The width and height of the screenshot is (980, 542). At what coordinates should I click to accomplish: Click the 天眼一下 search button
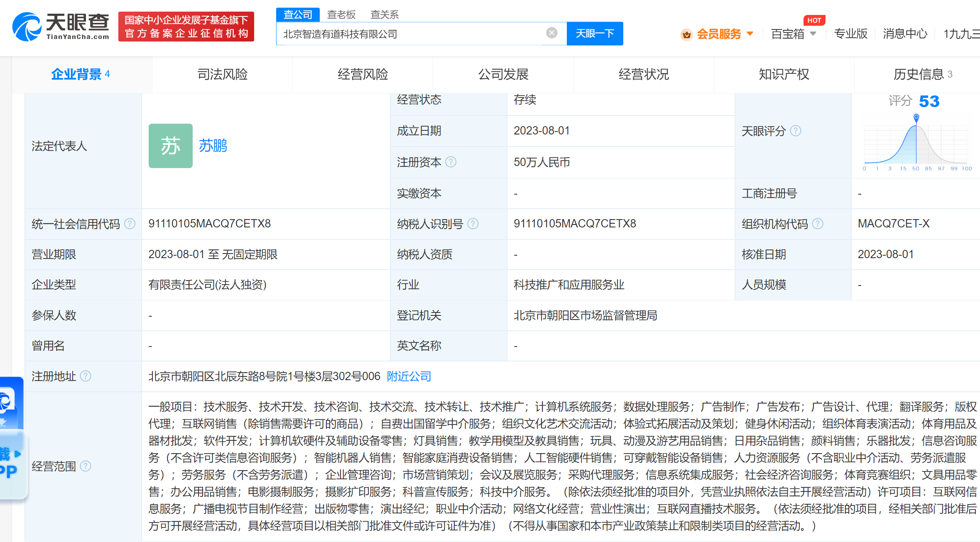coord(595,33)
